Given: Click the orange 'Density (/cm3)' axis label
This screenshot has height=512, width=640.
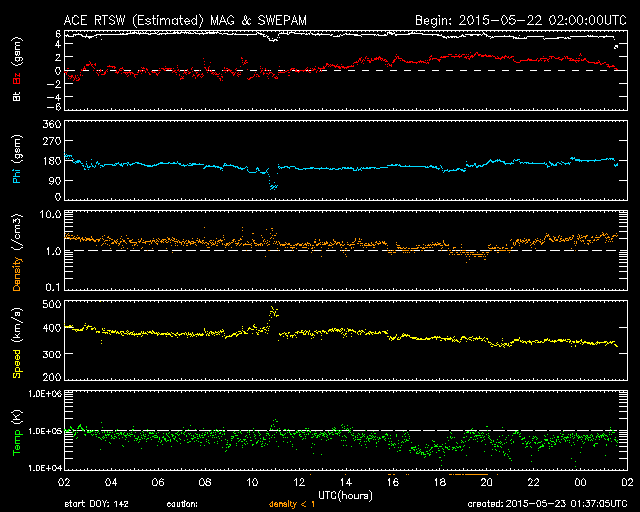Looking at the screenshot, I should [x=17, y=252].
